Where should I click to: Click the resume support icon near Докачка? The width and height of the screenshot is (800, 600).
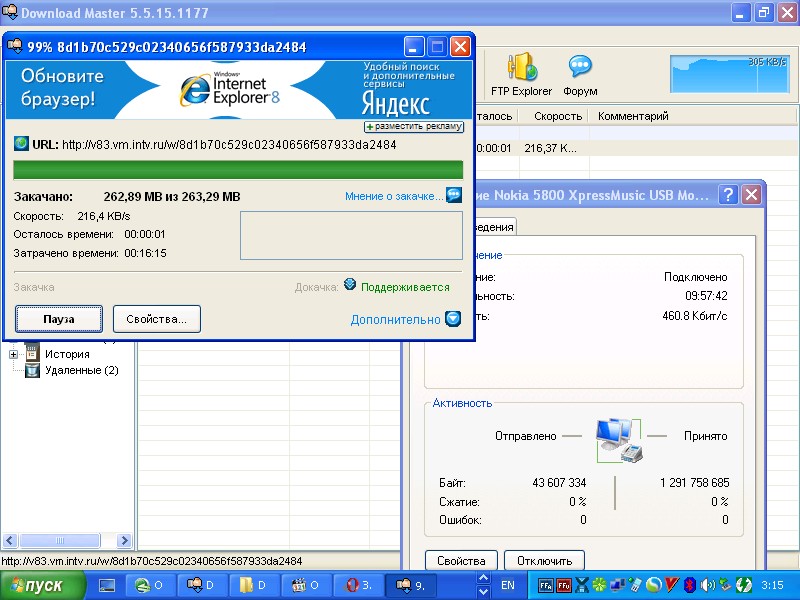click(350, 284)
